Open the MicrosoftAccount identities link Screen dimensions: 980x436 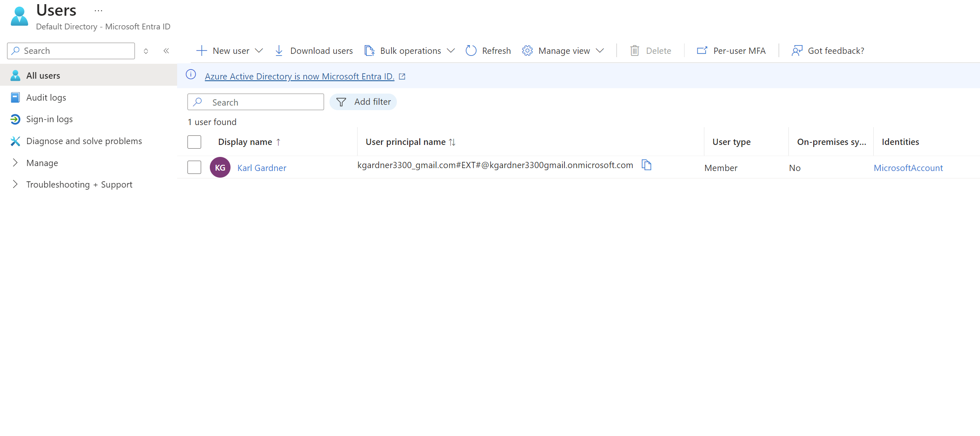908,168
